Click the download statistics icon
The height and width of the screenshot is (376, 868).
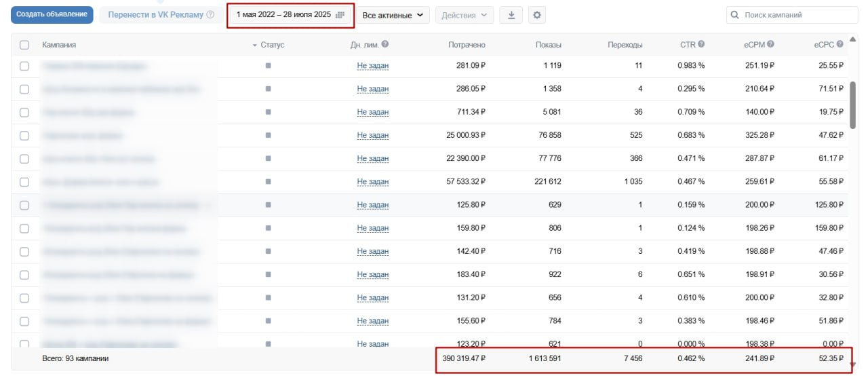pos(511,15)
